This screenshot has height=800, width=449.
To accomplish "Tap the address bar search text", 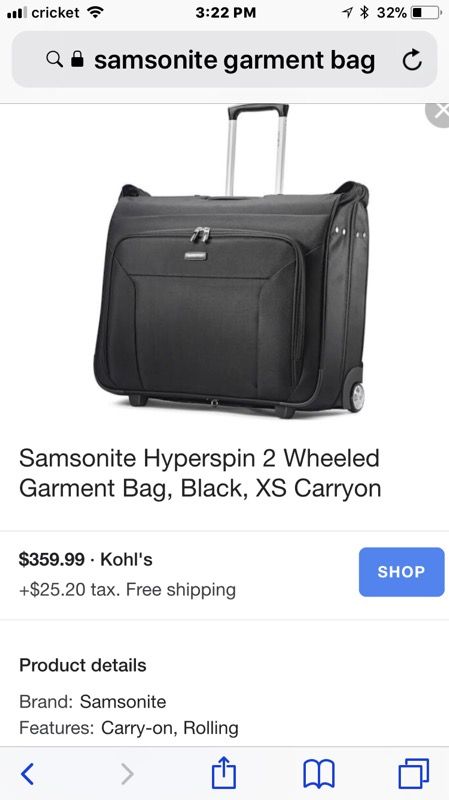I will point(235,60).
